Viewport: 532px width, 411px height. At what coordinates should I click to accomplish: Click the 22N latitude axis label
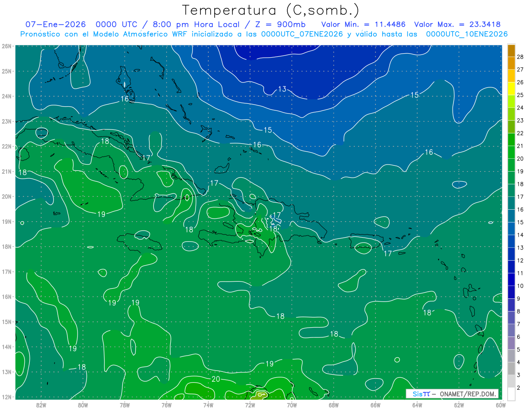click(7, 146)
